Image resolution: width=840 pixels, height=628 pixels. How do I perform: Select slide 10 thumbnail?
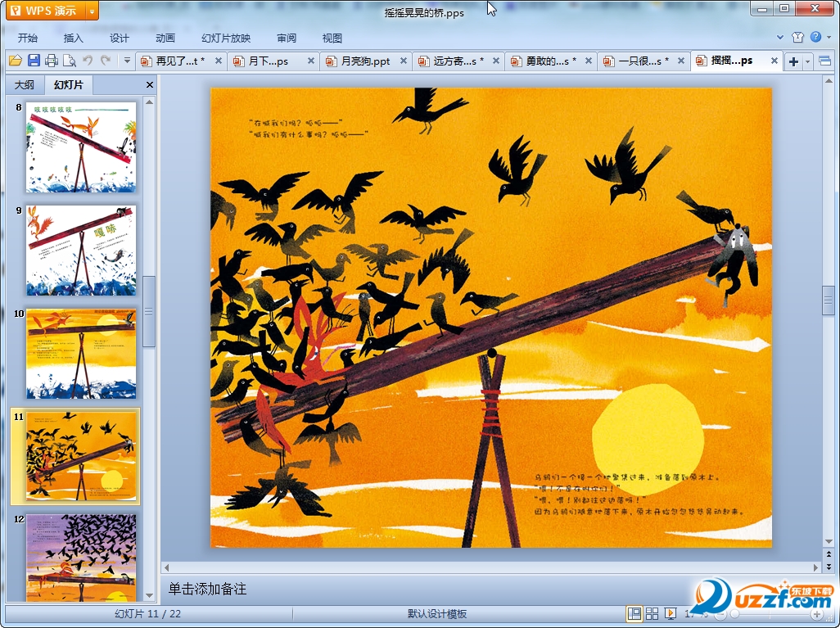(x=81, y=354)
